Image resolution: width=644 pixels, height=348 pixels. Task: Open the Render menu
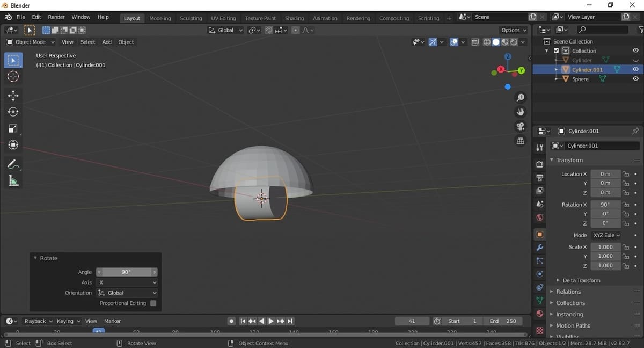56,17
